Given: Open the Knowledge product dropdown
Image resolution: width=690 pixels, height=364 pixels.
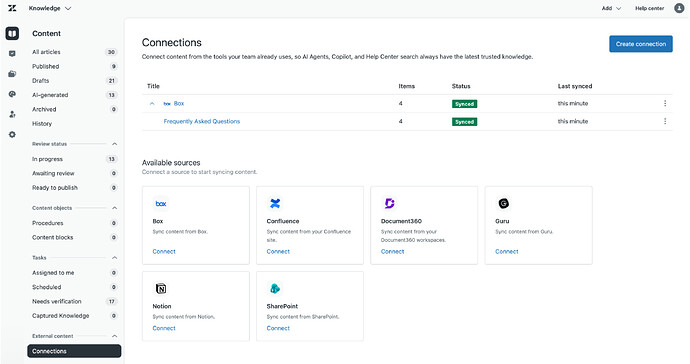Looking at the screenshot, I should click(50, 8).
